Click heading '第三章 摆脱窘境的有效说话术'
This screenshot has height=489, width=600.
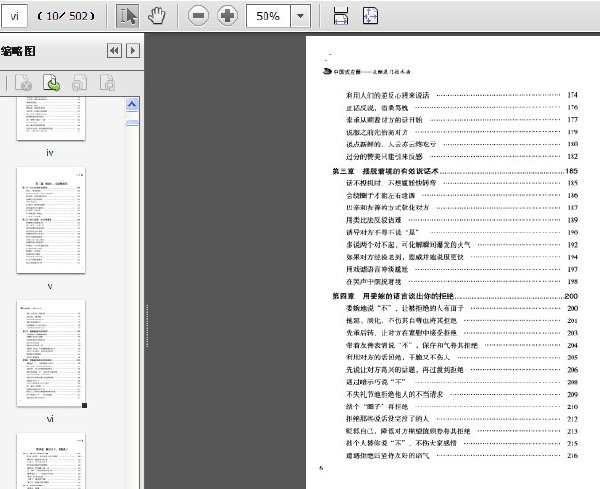pos(385,171)
